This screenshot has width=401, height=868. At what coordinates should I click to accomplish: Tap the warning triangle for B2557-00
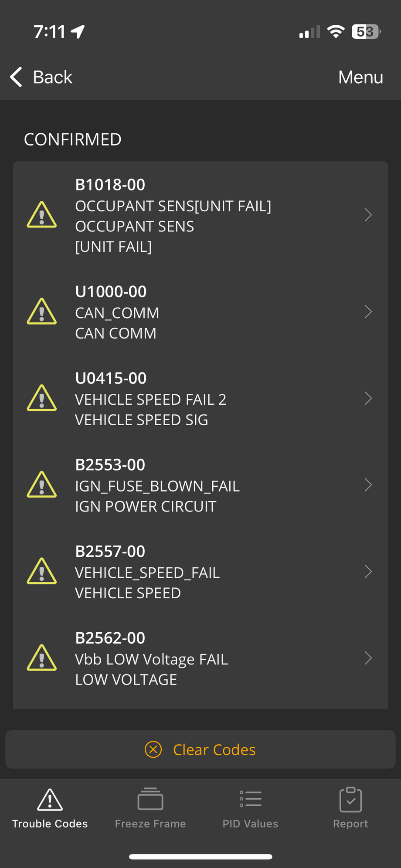(42, 571)
